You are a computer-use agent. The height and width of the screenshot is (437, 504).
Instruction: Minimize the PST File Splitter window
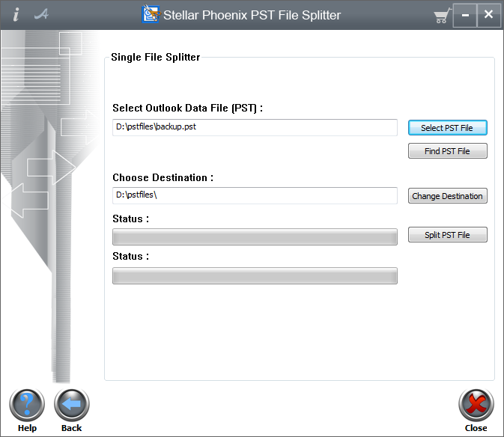[x=465, y=15]
